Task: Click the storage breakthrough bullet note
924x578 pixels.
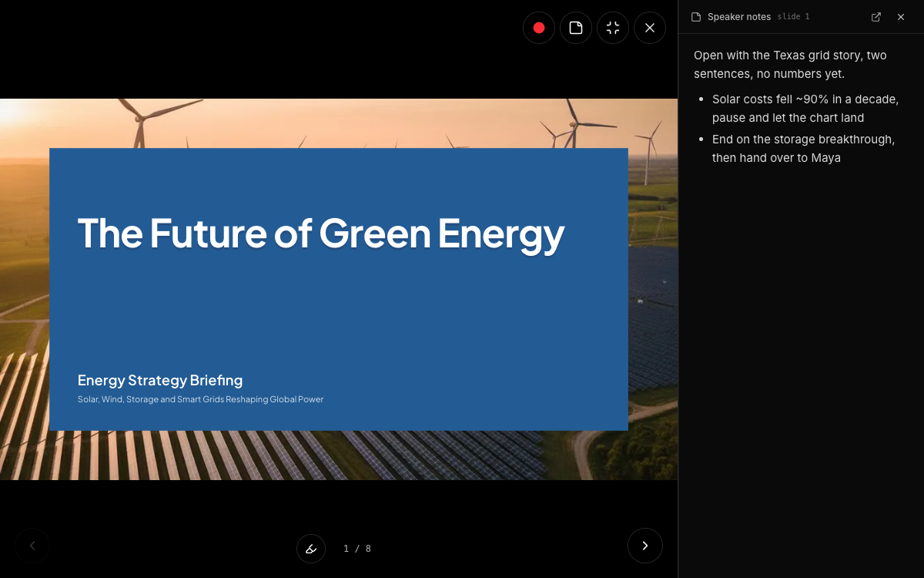Action: tap(803, 149)
